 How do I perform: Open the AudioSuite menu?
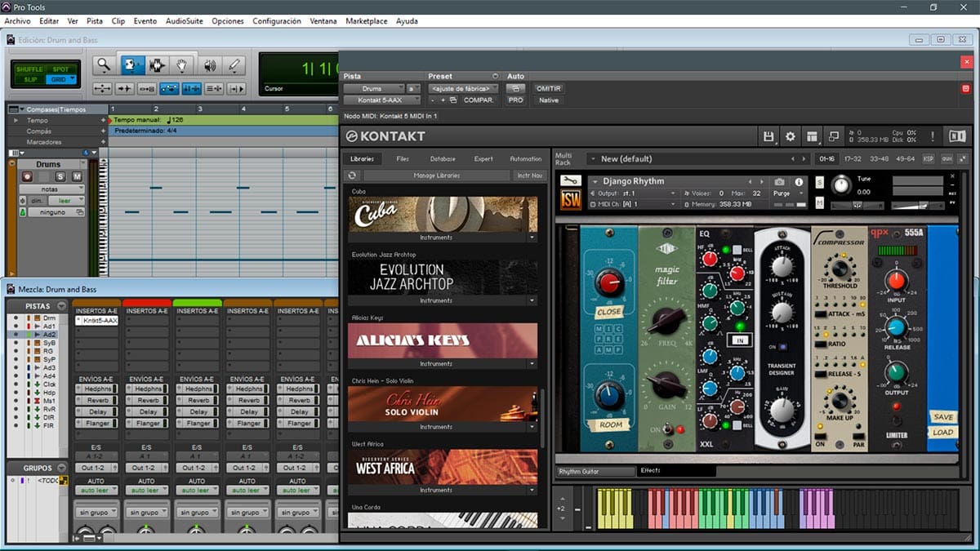(x=185, y=20)
